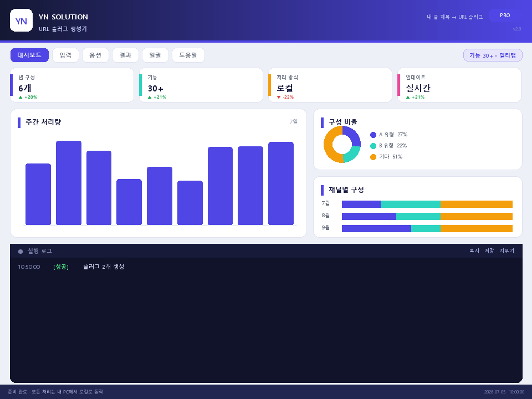Click the PRO badge in header

505,16
